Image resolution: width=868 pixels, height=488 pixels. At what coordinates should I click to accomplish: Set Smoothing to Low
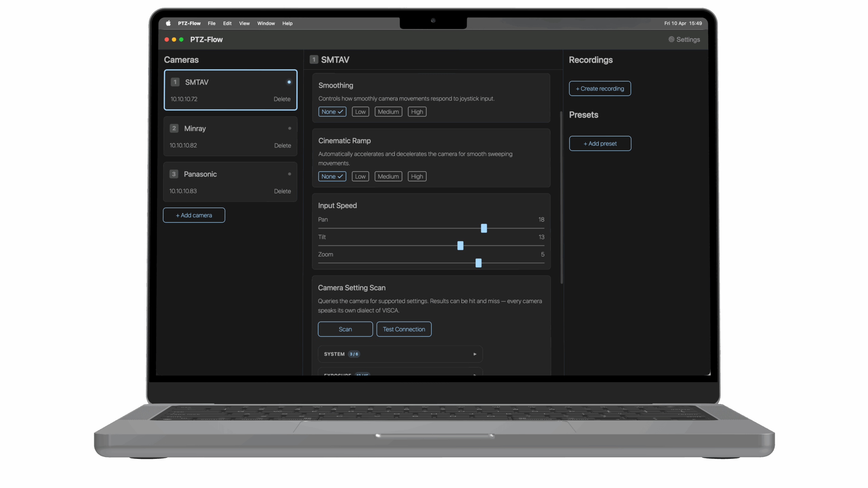[x=360, y=112]
